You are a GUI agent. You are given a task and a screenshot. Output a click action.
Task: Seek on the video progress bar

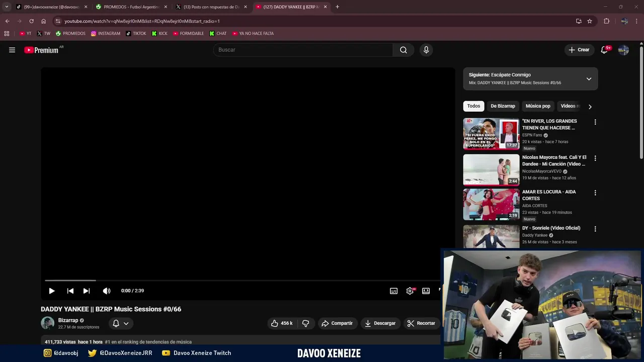243,280
